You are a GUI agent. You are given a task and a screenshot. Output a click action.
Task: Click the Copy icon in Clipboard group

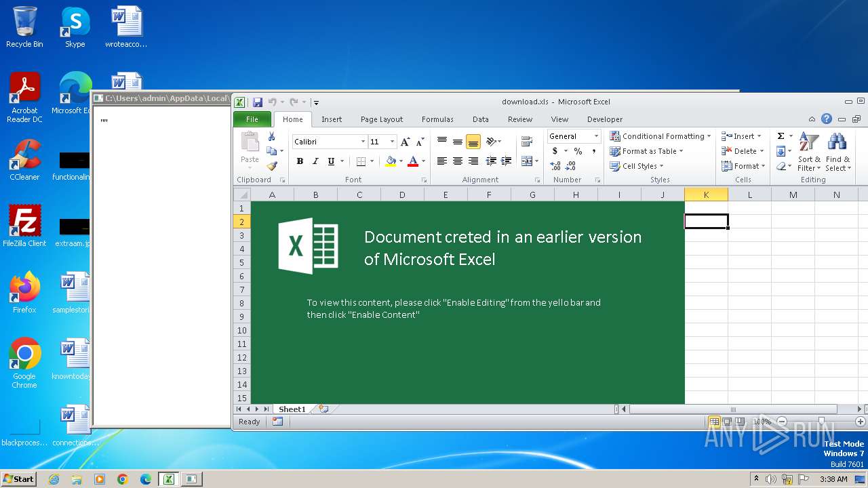coord(271,151)
